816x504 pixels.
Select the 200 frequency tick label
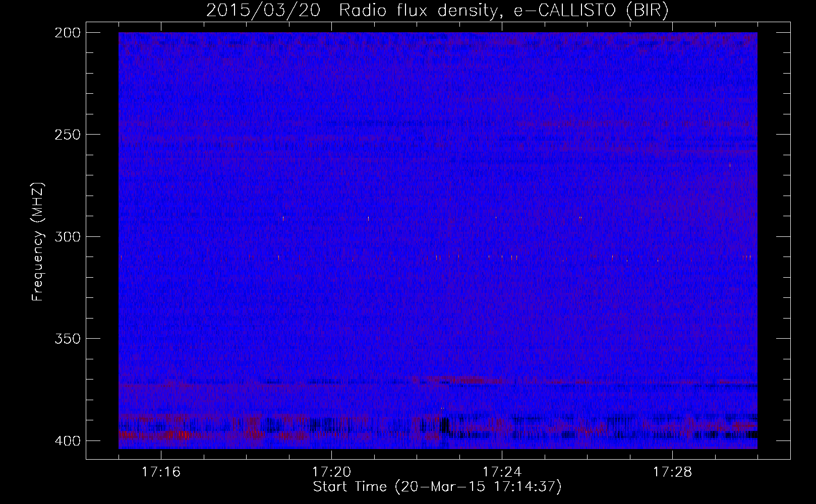68,33
